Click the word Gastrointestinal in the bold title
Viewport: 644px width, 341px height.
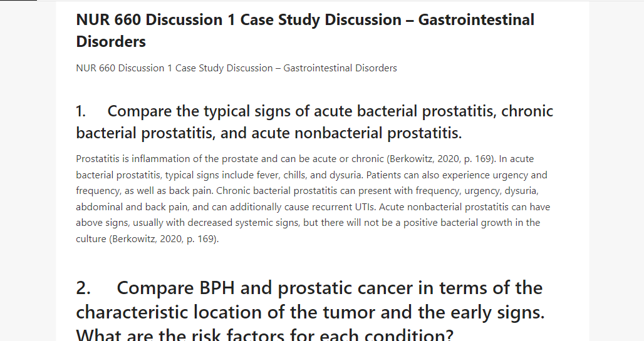(476, 19)
